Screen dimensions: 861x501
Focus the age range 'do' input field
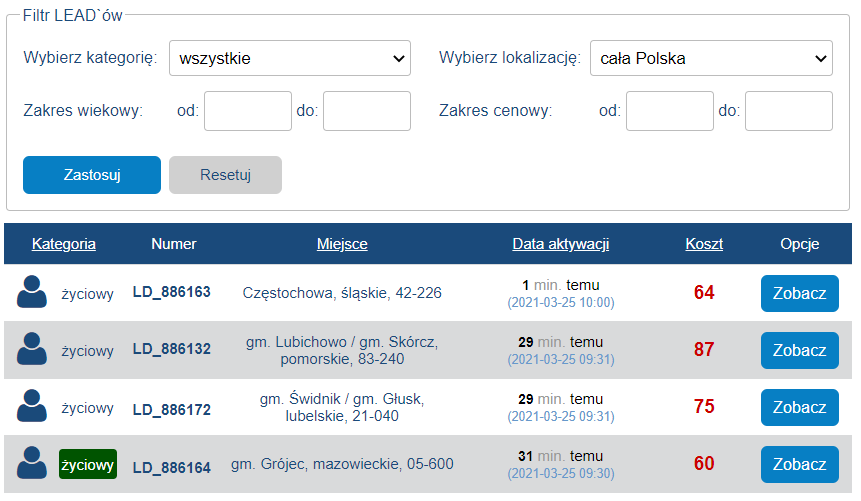coord(367,111)
